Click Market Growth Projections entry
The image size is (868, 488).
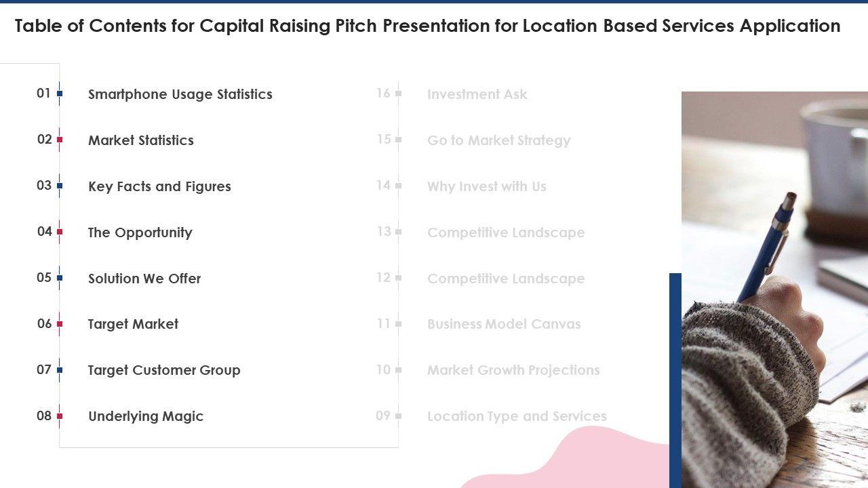(x=513, y=370)
